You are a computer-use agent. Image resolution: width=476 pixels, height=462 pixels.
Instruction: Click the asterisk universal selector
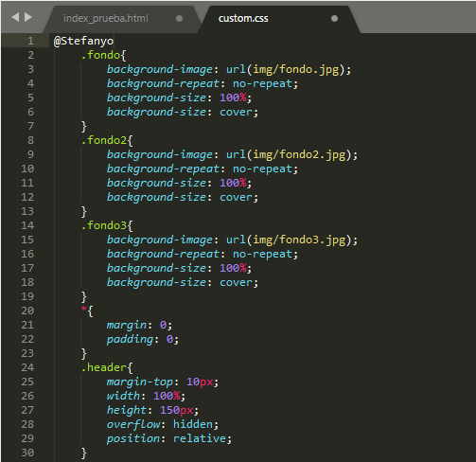[x=83, y=309]
